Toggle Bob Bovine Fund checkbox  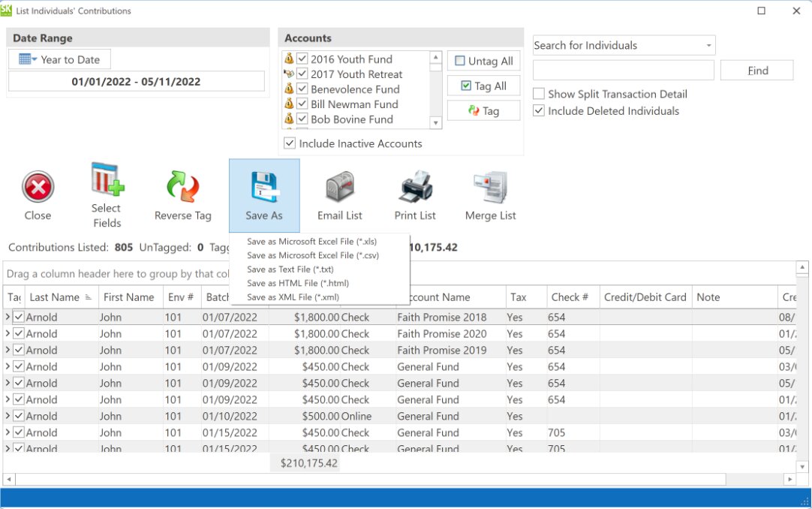(x=302, y=119)
